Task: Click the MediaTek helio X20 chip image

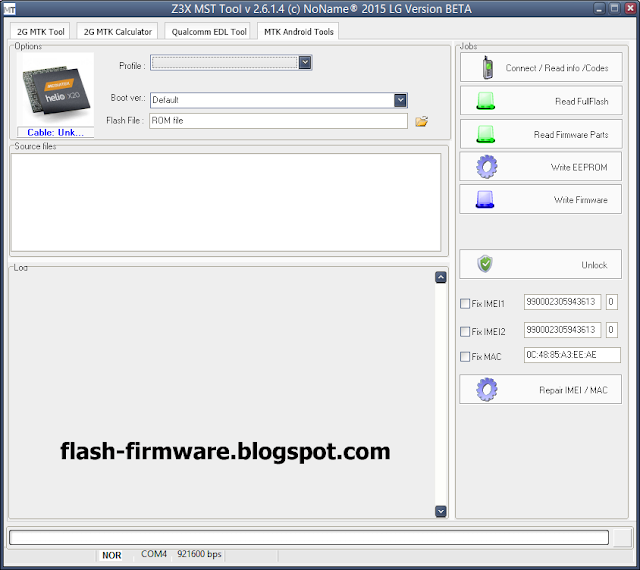Action: [56, 89]
